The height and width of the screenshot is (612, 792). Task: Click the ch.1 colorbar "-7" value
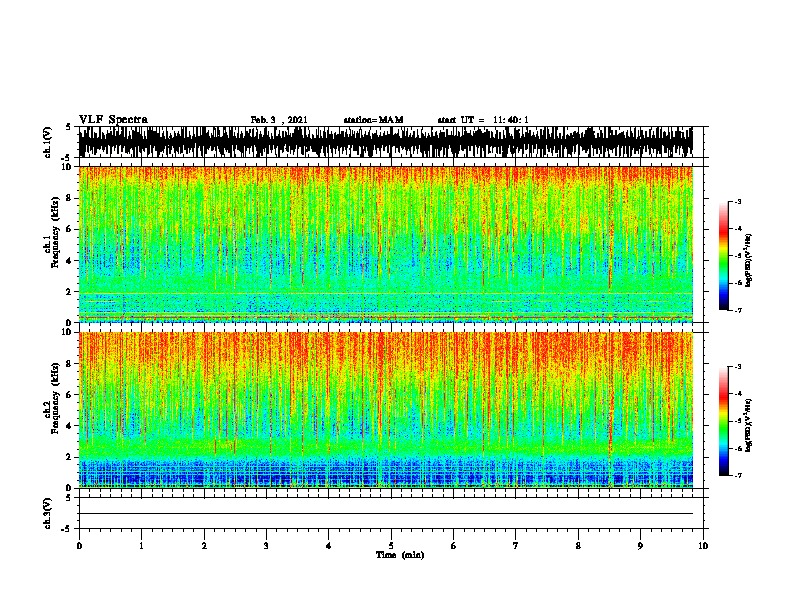(x=738, y=310)
